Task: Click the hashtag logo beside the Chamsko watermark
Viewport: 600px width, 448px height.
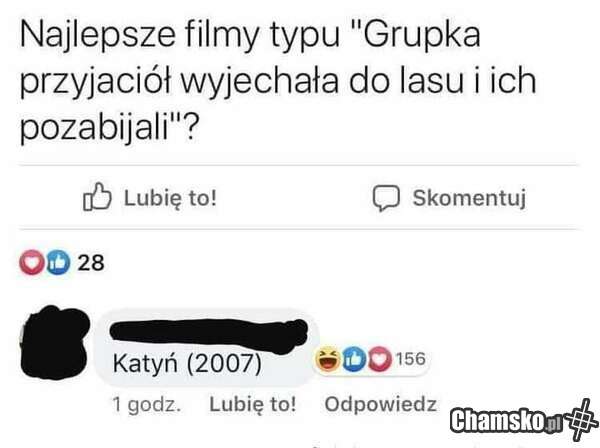Action: [x=582, y=419]
